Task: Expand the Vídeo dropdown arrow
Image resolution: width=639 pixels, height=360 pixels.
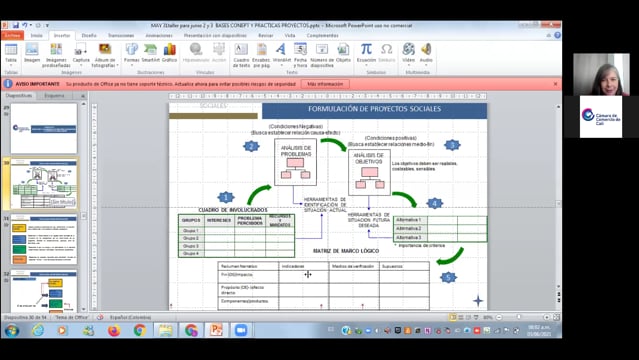Action: point(408,65)
